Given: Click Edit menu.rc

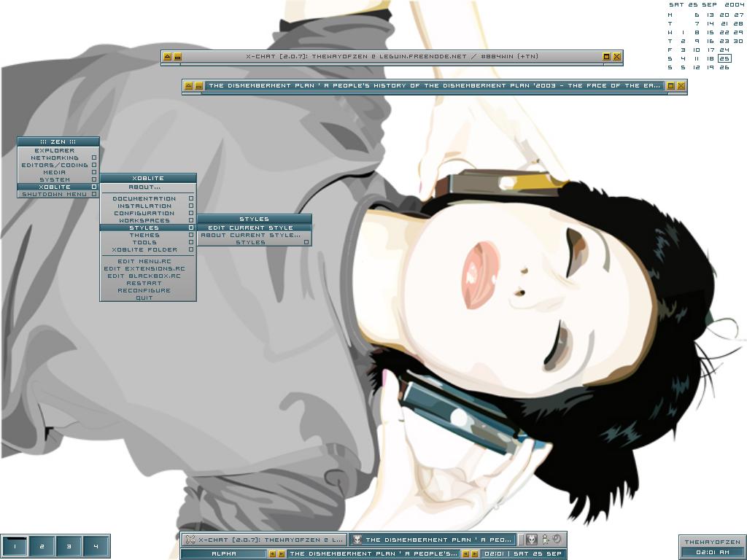Looking at the screenshot, I should click(147, 262).
